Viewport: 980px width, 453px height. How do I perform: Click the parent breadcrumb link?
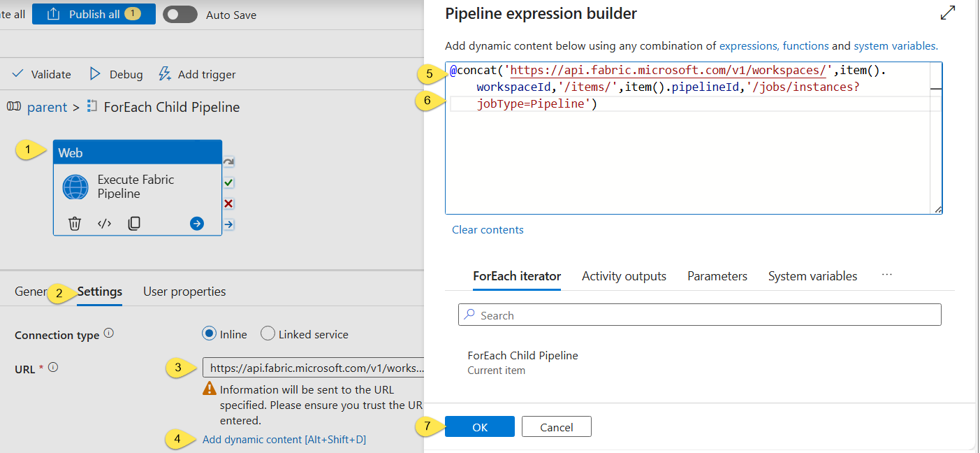coord(47,107)
